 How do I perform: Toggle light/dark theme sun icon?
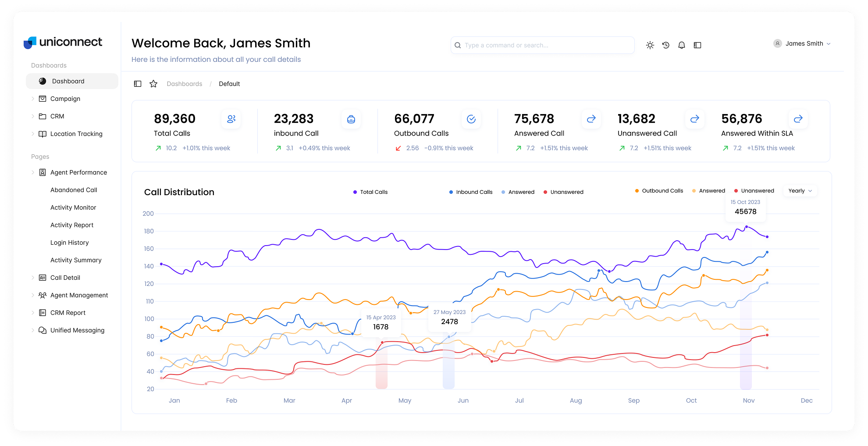point(650,45)
